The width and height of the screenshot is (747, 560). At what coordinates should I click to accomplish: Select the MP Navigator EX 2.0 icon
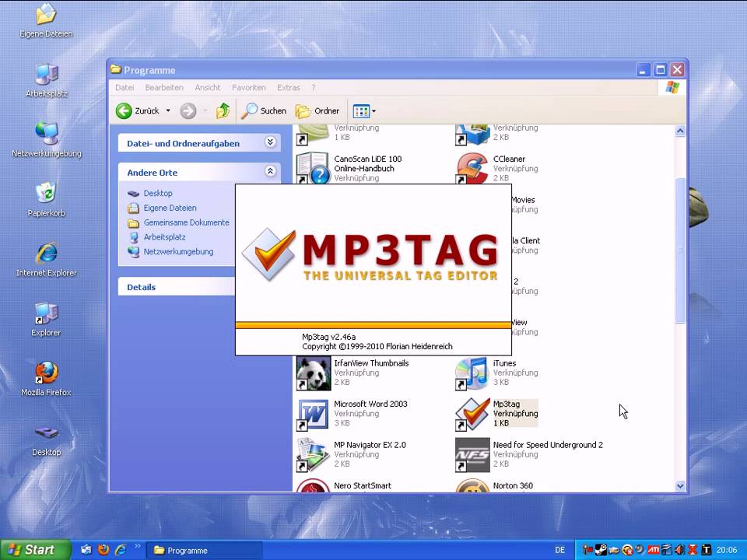pos(313,455)
